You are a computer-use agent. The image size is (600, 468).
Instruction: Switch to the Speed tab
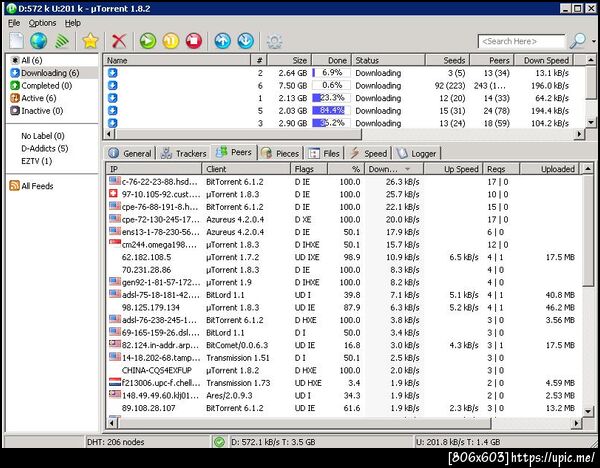point(368,153)
